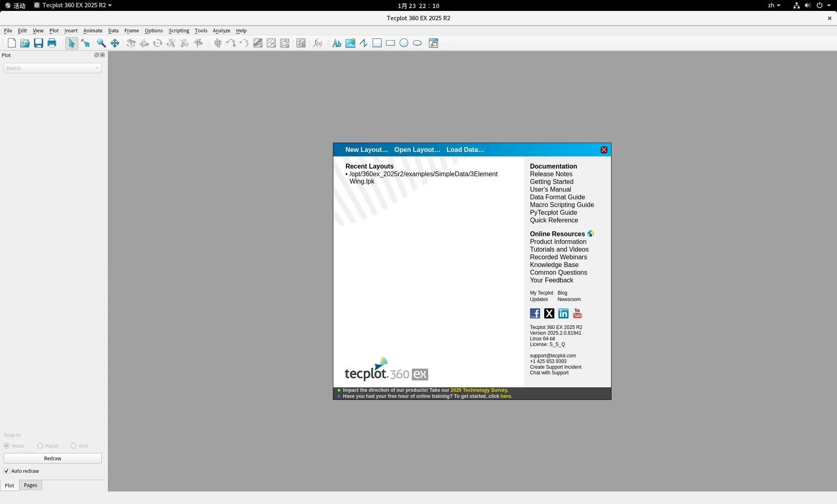837x504 pixels.
Task: Expand the Tecplot 360 EX app menu in top bar
Action: click(73, 5)
